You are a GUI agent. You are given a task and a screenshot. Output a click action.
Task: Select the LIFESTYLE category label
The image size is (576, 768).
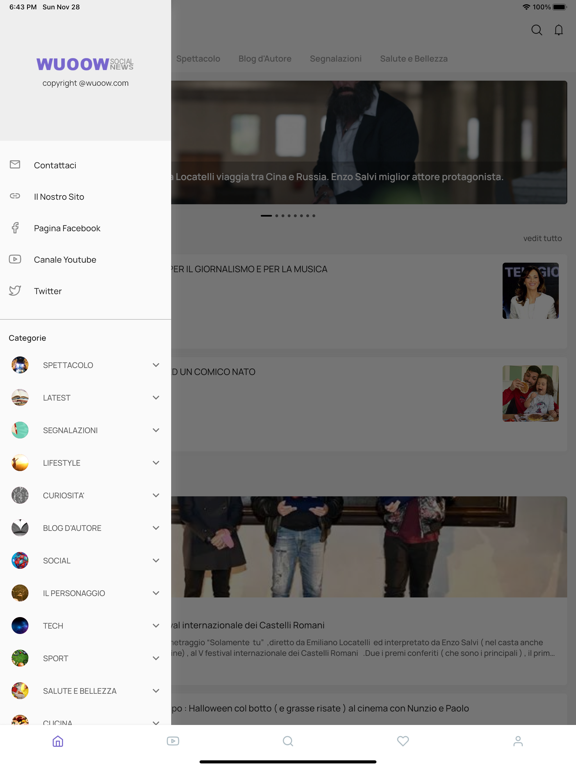[x=61, y=463]
